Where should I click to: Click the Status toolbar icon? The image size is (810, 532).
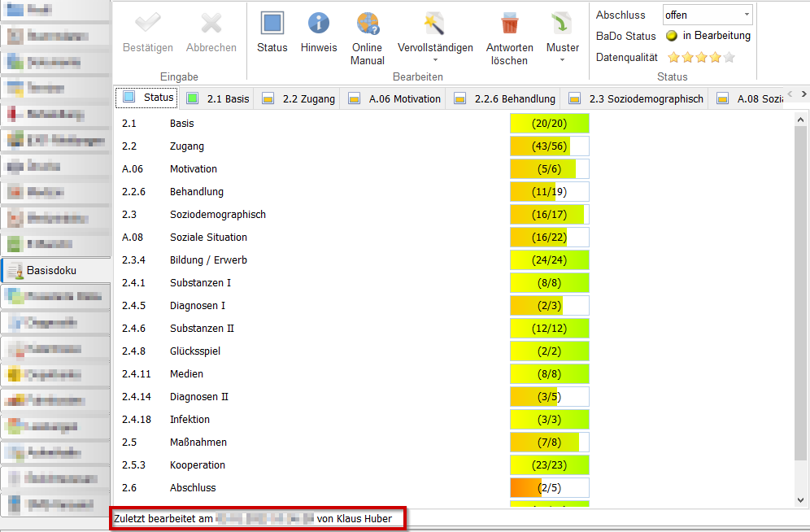point(272,24)
